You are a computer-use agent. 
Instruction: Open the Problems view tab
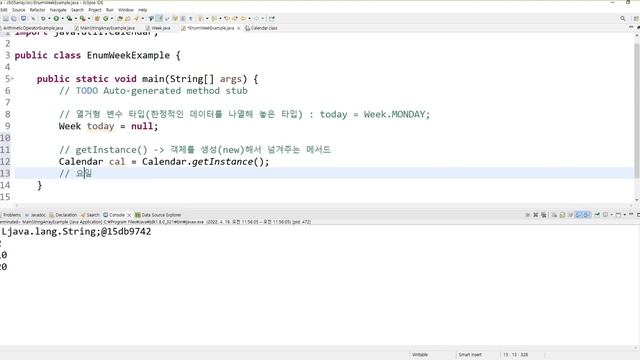point(11,215)
